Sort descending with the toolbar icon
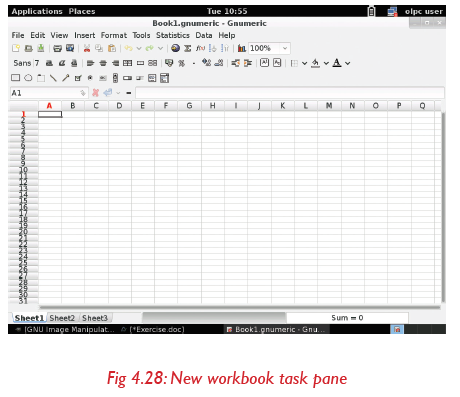The image size is (460, 397). pos(225,48)
